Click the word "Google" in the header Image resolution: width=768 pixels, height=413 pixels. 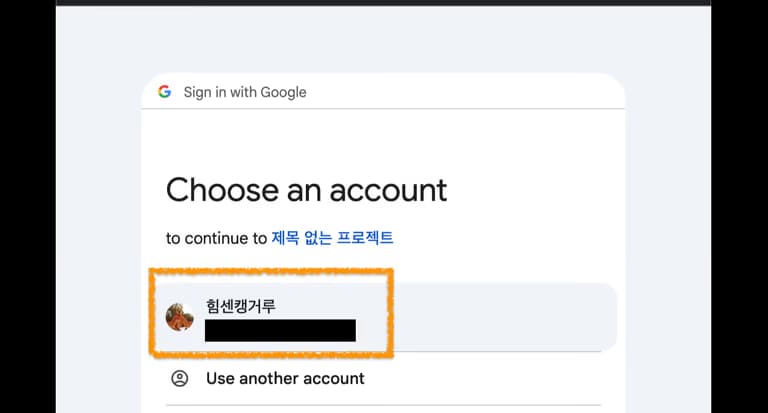pos(283,92)
